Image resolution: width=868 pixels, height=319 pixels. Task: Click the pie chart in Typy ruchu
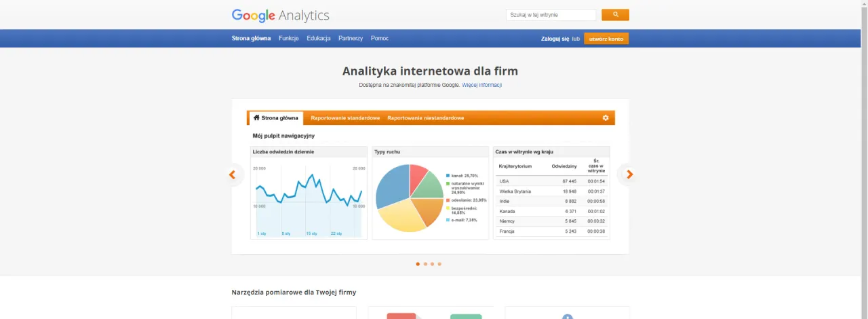(409, 198)
